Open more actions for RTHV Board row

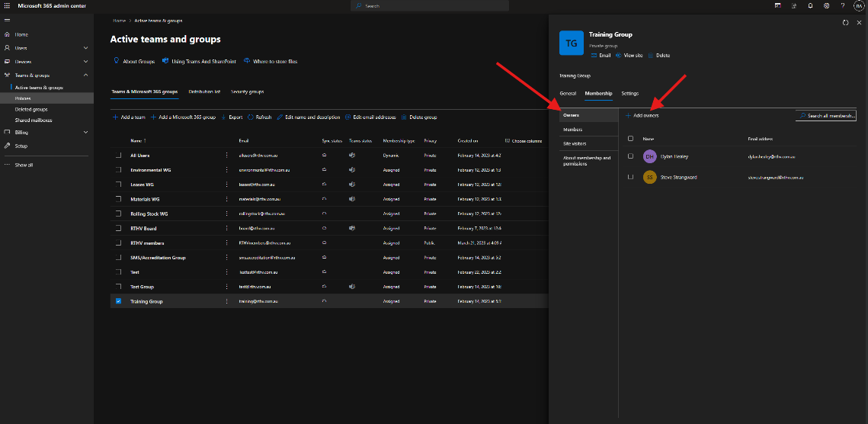(x=226, y=228)
